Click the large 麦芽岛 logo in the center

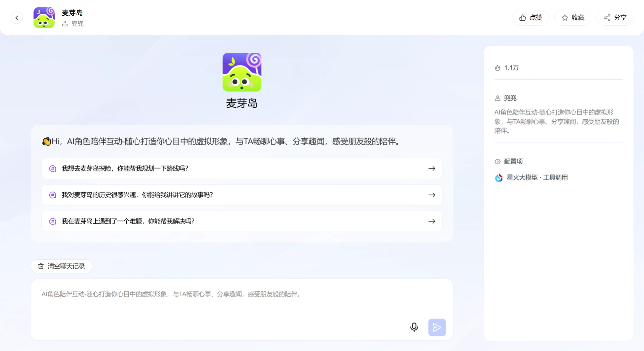242,72
